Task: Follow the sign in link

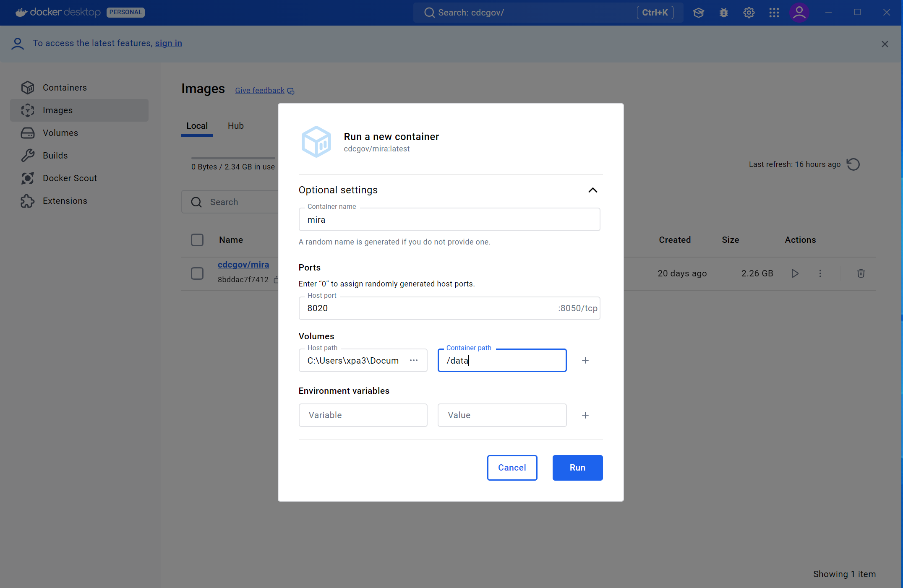Action: 169,43
